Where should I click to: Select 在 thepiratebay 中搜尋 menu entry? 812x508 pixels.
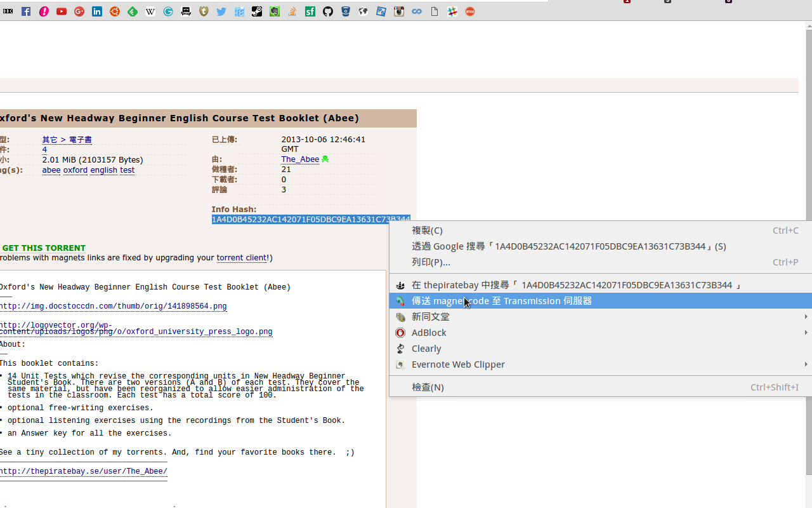(x=600, y=285)
